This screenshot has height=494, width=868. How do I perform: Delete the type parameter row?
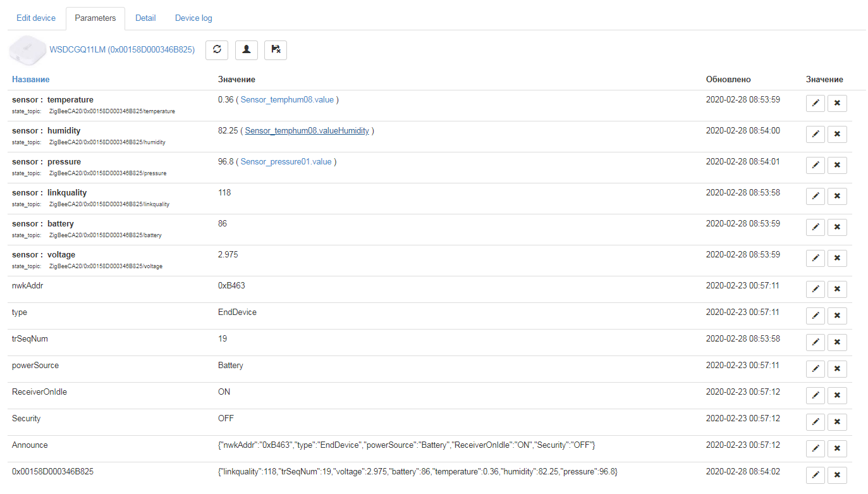pos(837,316)
